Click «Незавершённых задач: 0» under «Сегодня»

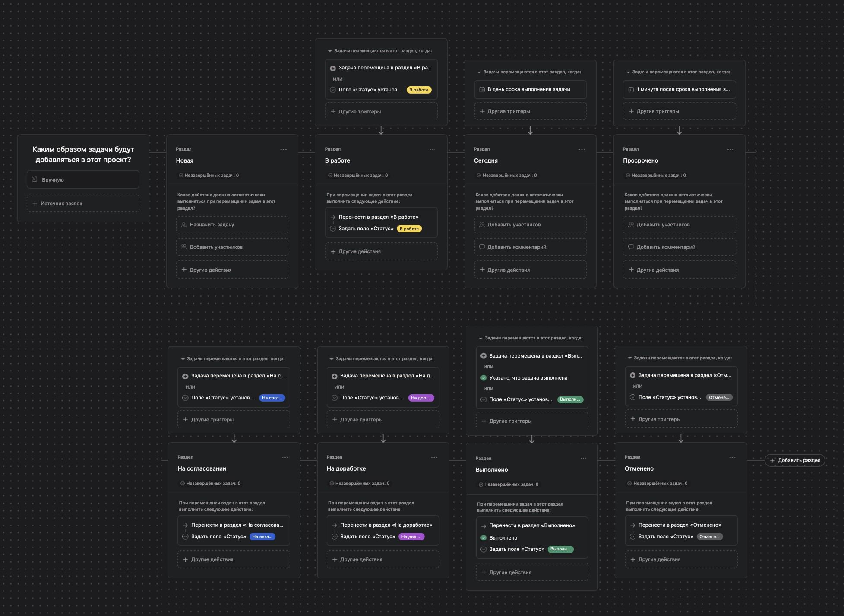click(507, 176)
